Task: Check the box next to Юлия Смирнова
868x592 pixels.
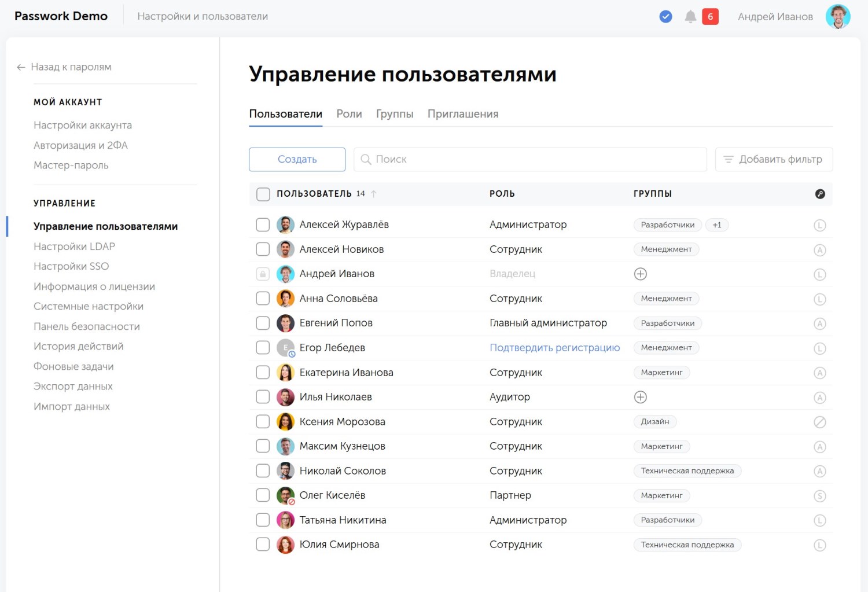Action: 263,545
